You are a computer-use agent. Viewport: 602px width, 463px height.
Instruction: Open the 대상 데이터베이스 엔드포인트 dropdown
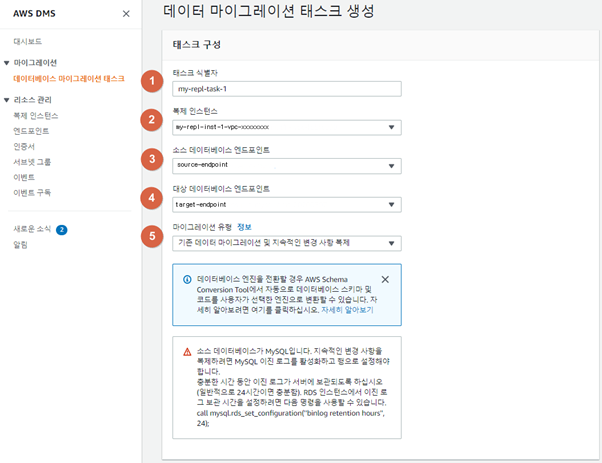click(287, 205)
